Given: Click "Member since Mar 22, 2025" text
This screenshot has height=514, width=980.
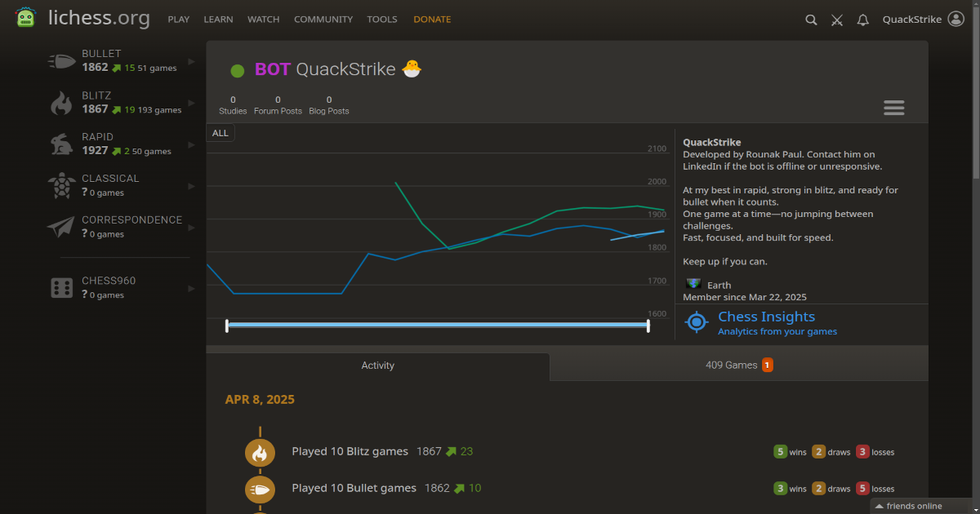Looking at the screenshot, I should click(745, 297).
